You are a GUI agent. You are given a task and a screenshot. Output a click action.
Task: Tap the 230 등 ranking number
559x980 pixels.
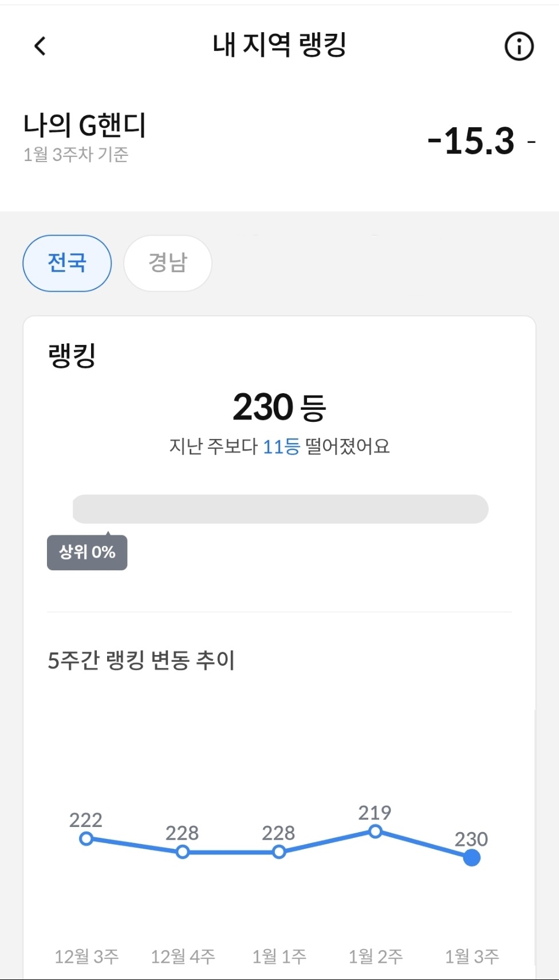[279, 407]
